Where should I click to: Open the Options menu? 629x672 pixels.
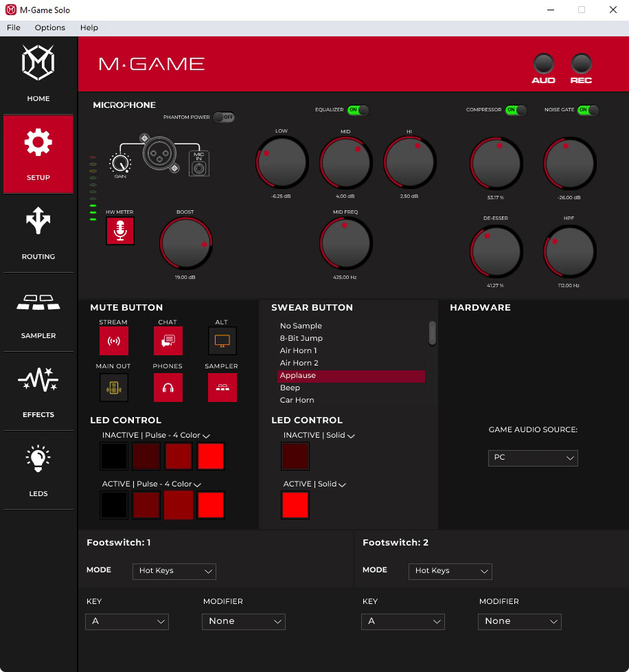point(49,27)
